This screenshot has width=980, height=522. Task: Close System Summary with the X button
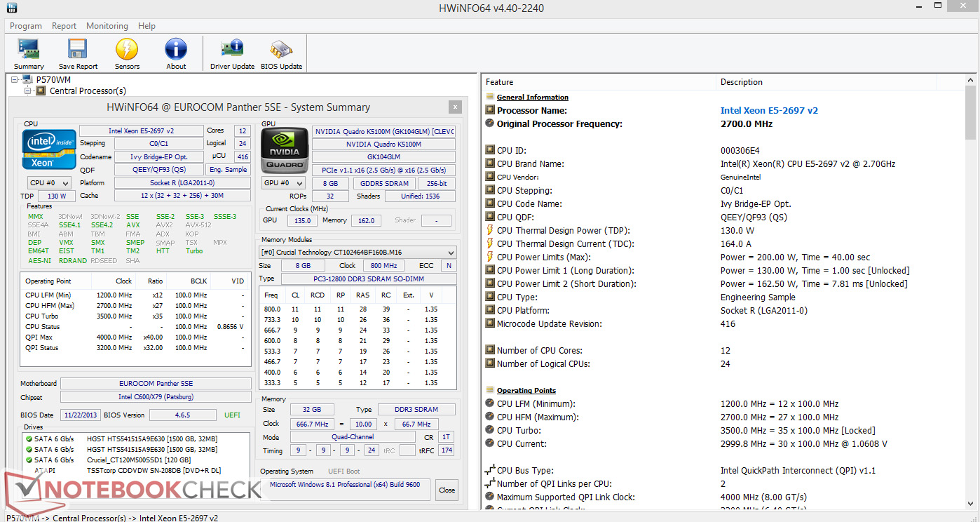click(455, 107)
